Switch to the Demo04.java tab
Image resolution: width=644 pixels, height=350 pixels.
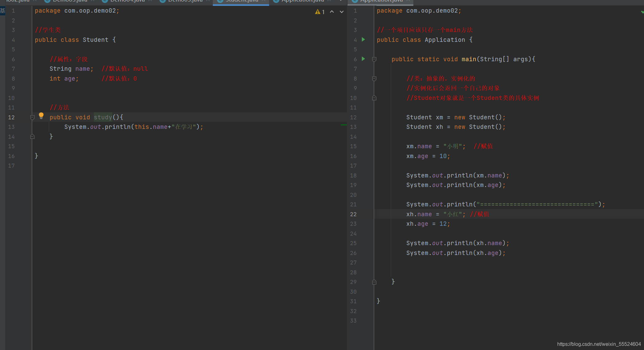coord(127,1)
